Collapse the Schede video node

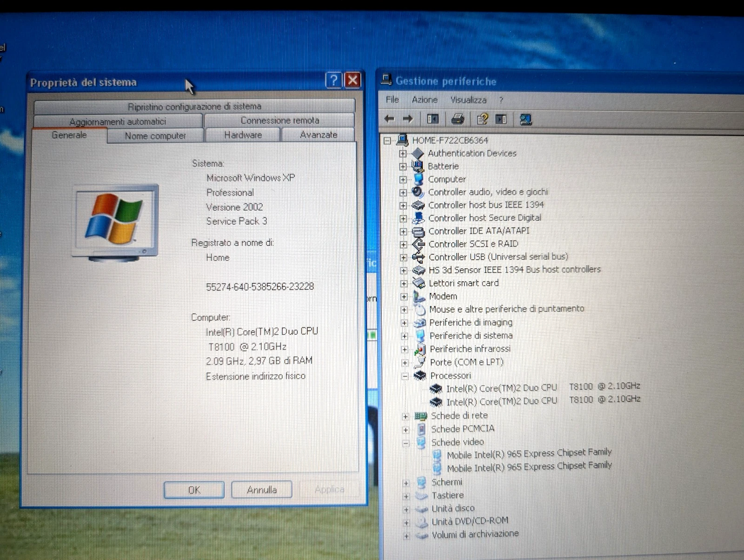point(406,443)
